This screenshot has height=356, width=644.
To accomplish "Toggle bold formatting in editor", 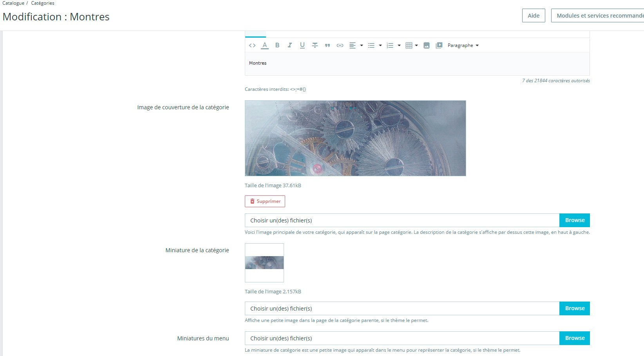I will pyautogui.click(x=277, y=45).
